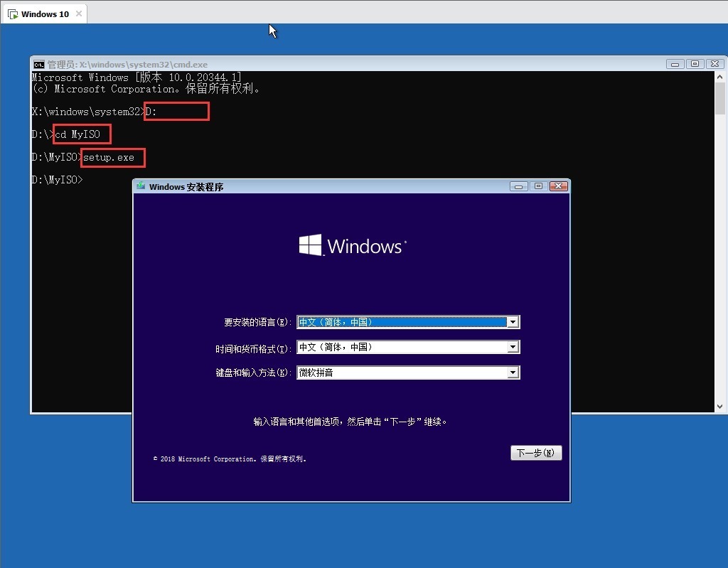Click the cmd scrollbar down arrow
728x568 pixels.
(x=719, y=407)
